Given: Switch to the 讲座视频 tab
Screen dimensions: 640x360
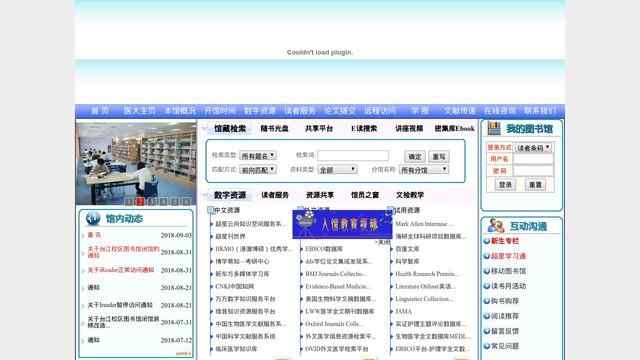Looking at the screenshot, I should click(409, 129).
